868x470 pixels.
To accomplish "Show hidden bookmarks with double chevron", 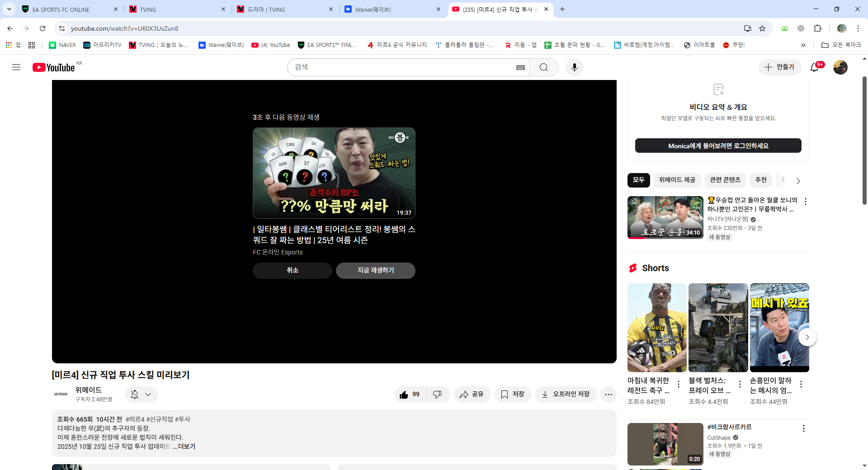I will coord(803,45).
